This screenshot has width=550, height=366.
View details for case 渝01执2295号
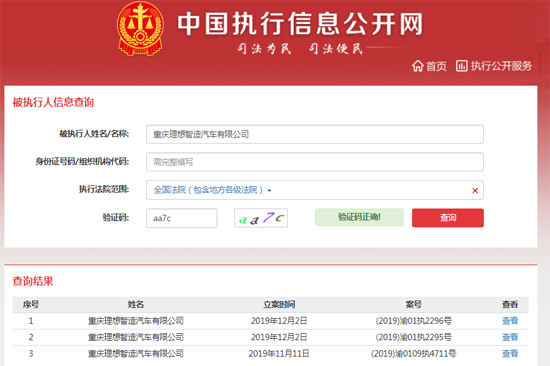pyautogui.click(x=510, y=337)
